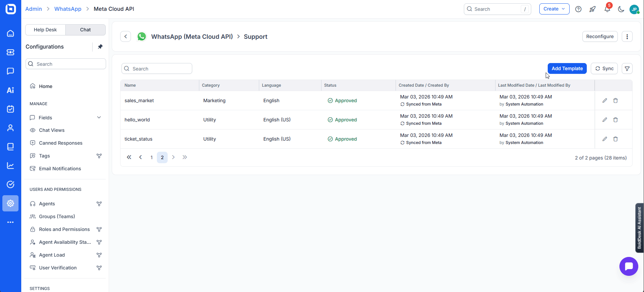Open the templates filter funnel icon

tap(627, 68)
